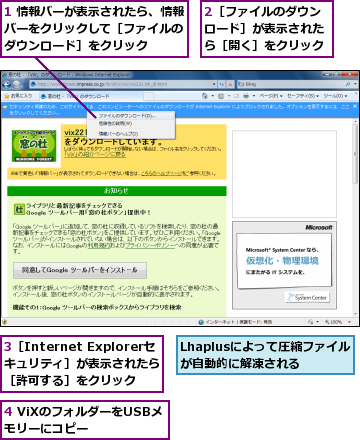Open the Page (ページ) menu dropdown

(271, 96)
